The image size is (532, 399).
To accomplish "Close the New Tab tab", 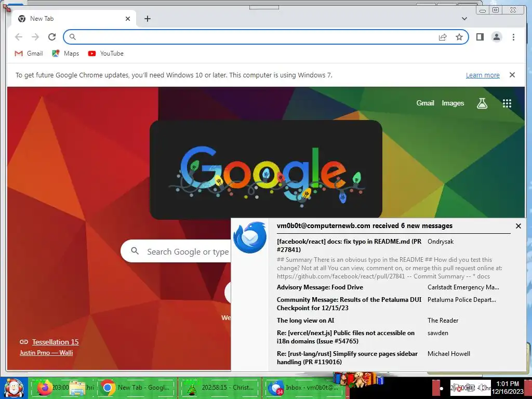I will [128, 19].
